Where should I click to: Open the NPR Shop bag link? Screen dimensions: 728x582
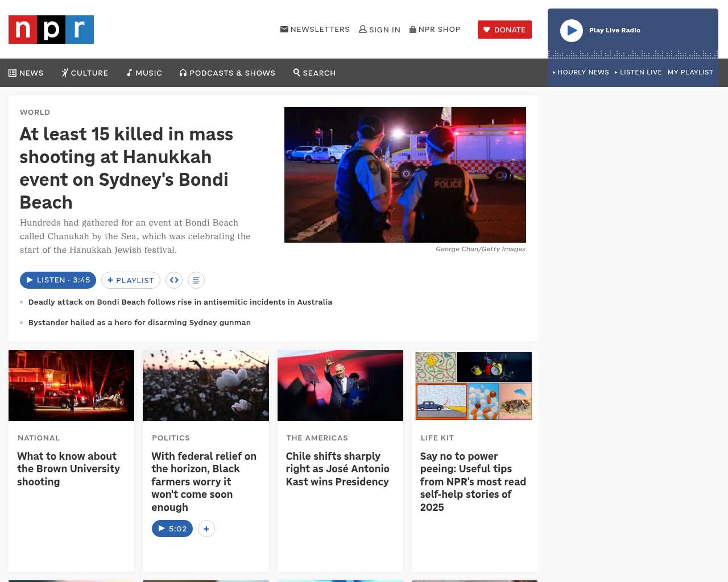tap(435, 30)
